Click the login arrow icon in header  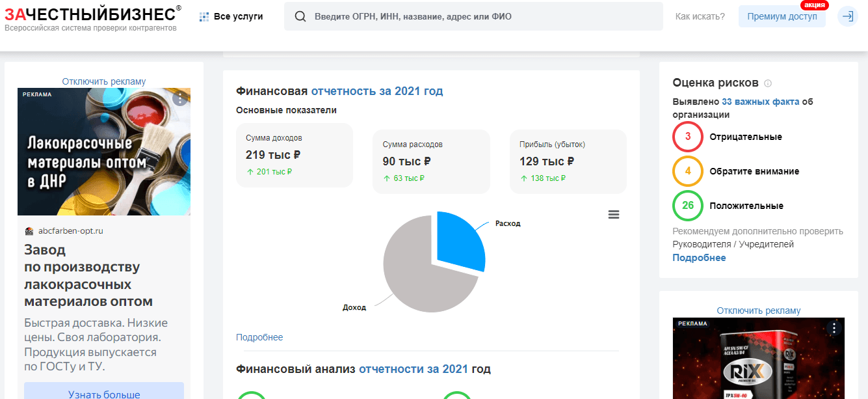847,16
